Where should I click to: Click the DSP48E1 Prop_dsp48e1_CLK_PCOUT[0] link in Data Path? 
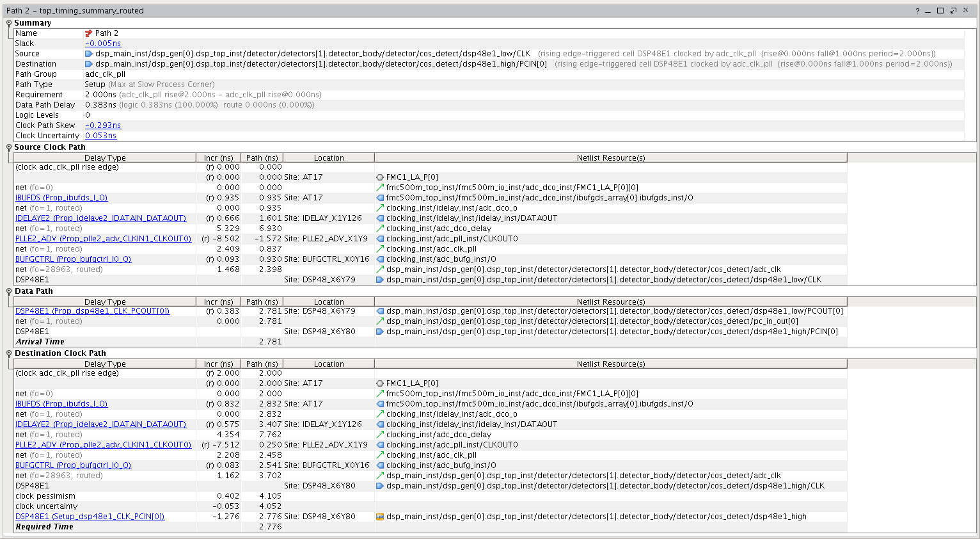[92, 311]
